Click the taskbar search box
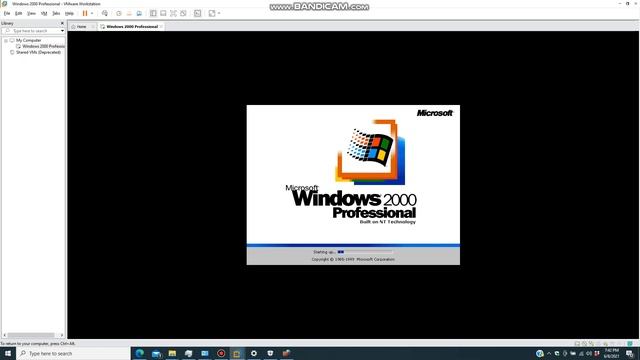The width and height of the screenshot is (640, 360). click(x=73, y=353)
